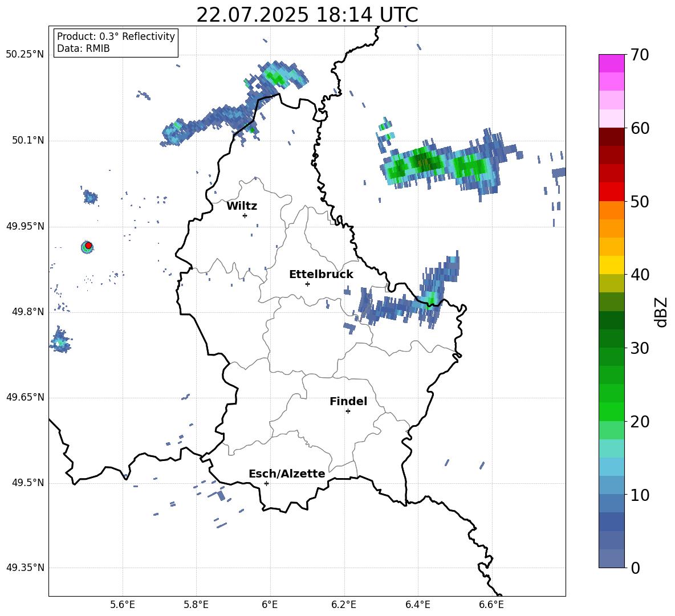Click the teal echo cluster north of Wiltz

coord(275,76)
